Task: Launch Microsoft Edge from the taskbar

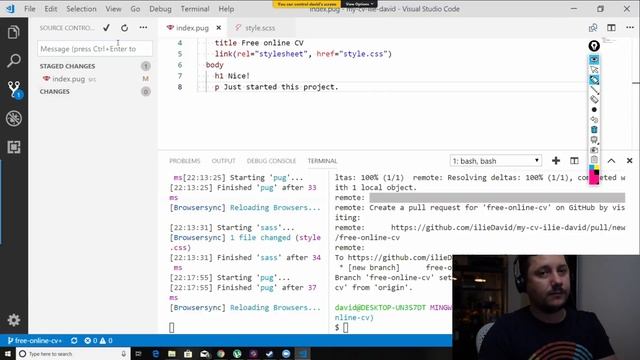Action: pos(156,353)
